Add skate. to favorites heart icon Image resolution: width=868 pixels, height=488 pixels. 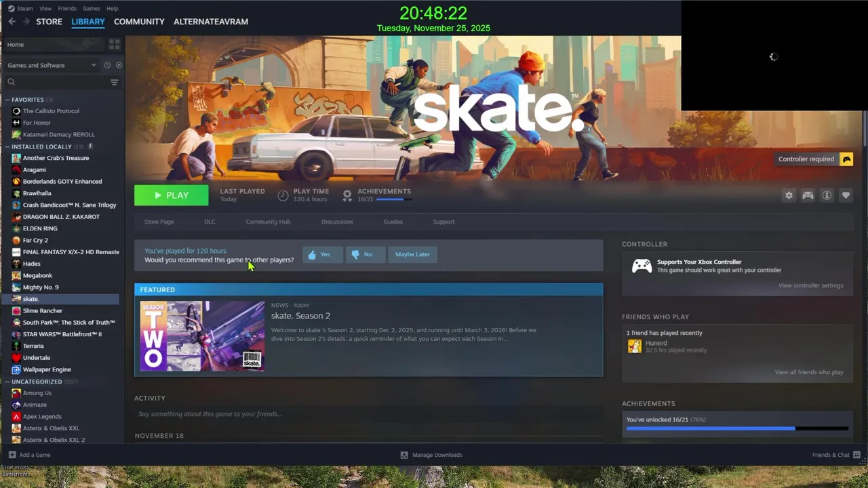tap(846, 195)
